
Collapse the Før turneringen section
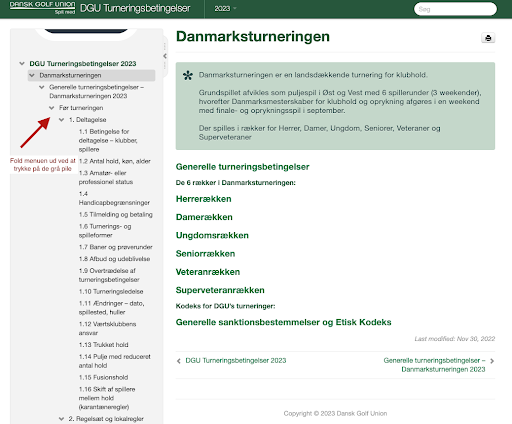(x=52, y=108)
